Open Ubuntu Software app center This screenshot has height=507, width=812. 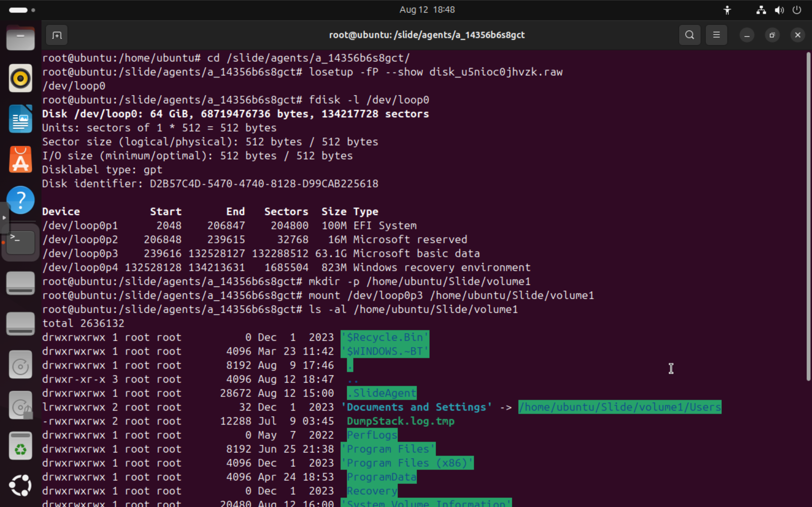click(x=20, y=160)
